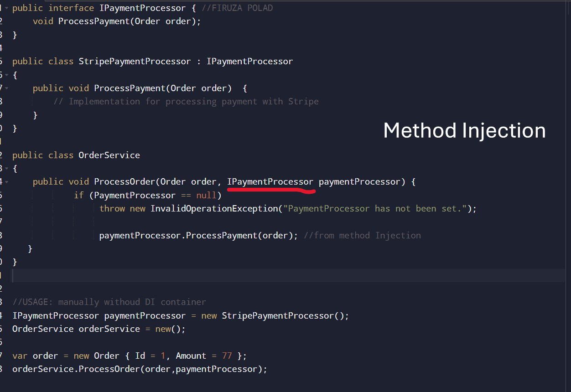The width and height of the screenshot is (571, 392).
Task: Click the Stripe implementation comment line
Action: (186, 102)
